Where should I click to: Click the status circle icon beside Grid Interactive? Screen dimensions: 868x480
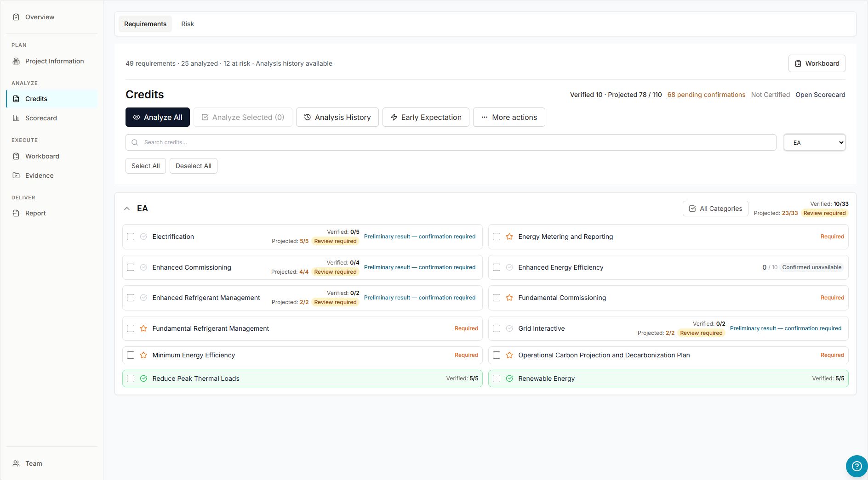pos(509,328)
